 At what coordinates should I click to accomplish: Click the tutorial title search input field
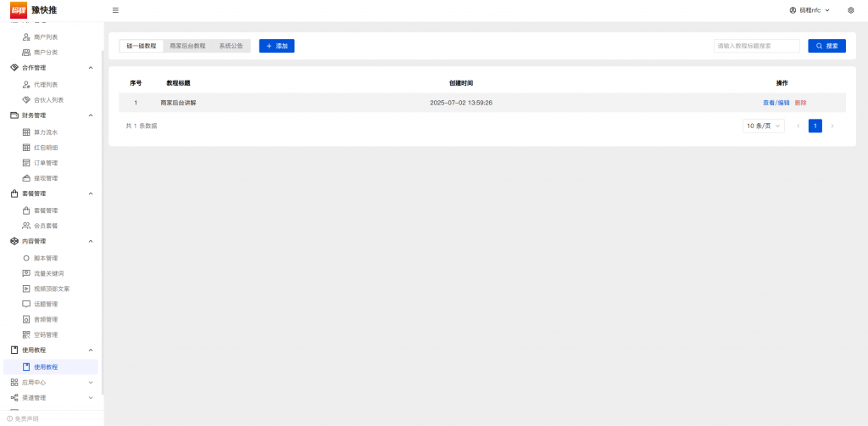pyautogui.click(x=756, y=46)
